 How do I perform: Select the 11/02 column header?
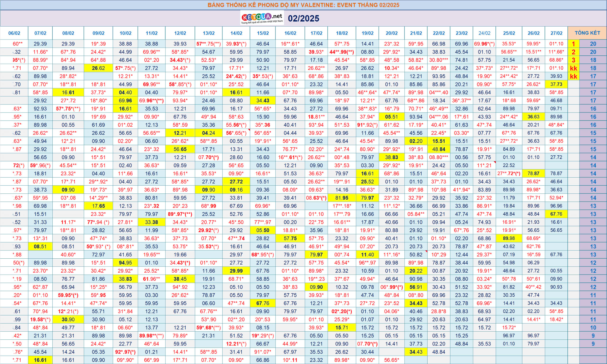(x=152, y=33)
